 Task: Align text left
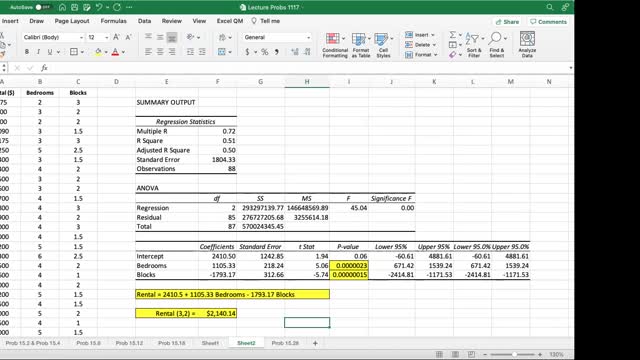click(x=148, y=52)
